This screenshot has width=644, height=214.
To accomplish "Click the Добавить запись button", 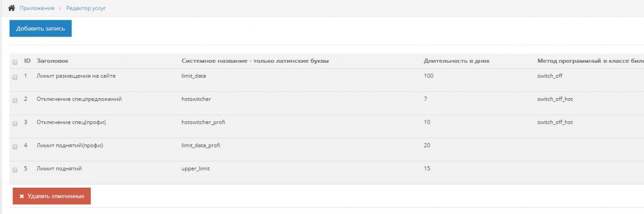I will point(40,28).
